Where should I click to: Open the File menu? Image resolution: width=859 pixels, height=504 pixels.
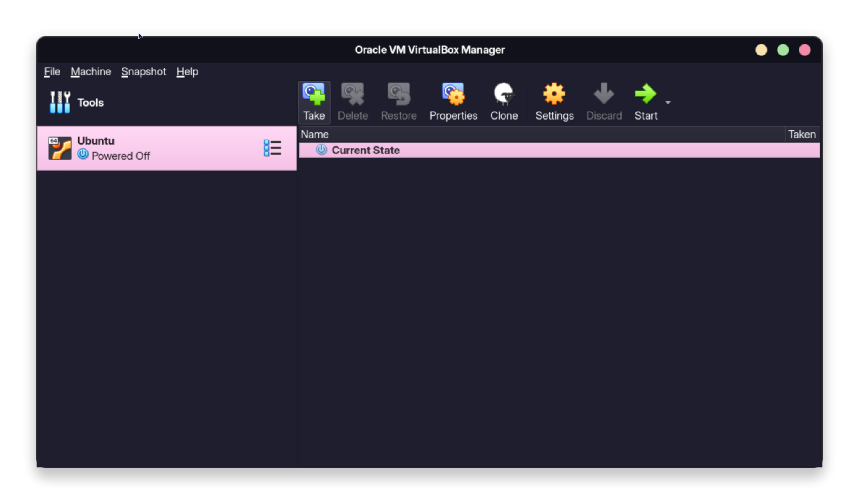click(51, 71)
